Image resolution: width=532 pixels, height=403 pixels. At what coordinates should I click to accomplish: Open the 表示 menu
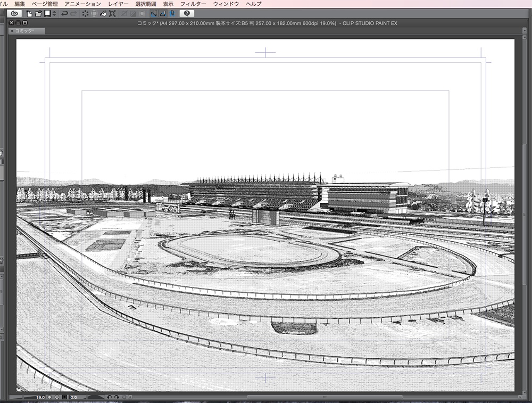(168, 4)
